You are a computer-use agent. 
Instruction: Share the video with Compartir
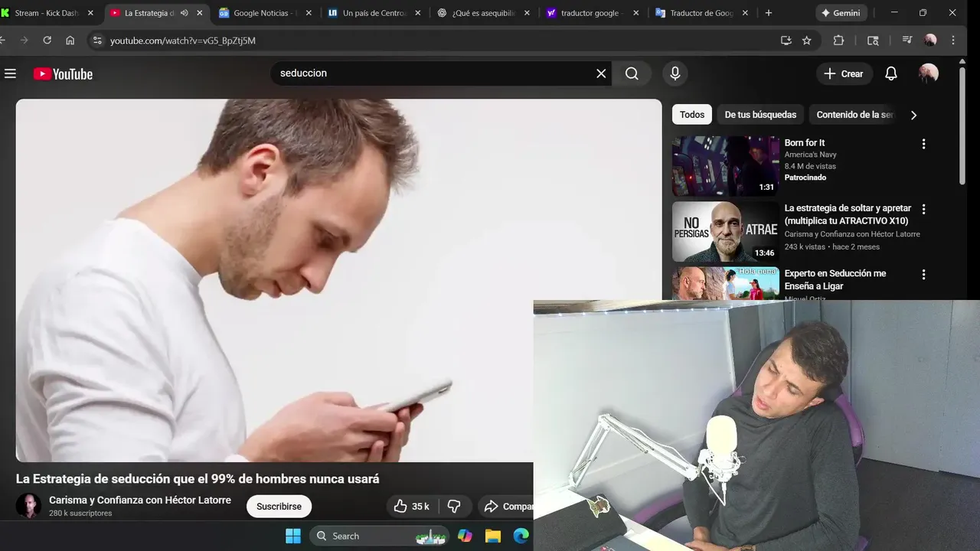[x=506, y=507]
